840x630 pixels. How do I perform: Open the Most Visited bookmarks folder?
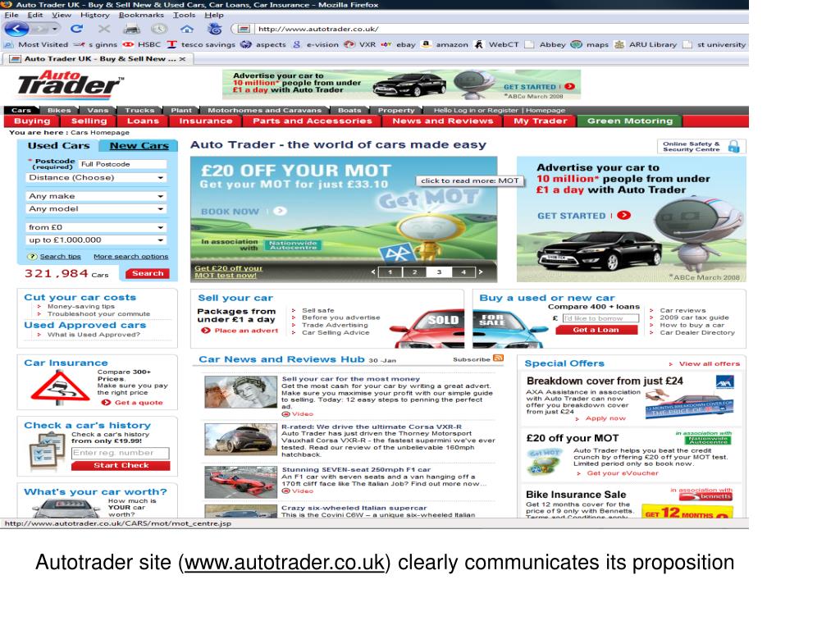point(36,44)
